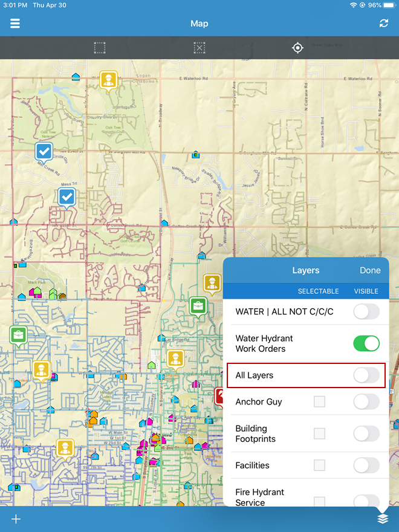399x532 pixels.
Task: Check Anchor Guy selectable box
Action: 319,401
